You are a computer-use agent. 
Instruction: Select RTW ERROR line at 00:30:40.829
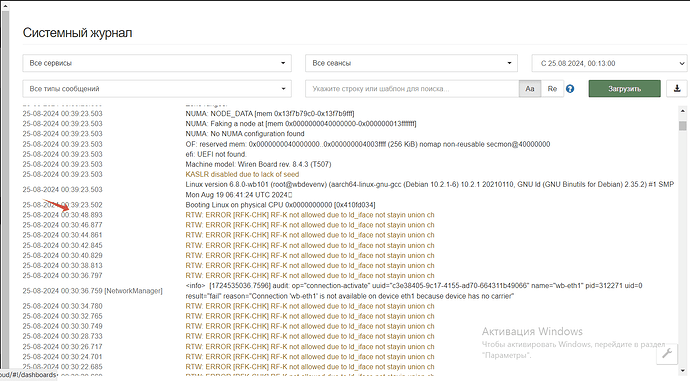click(310, 256)
